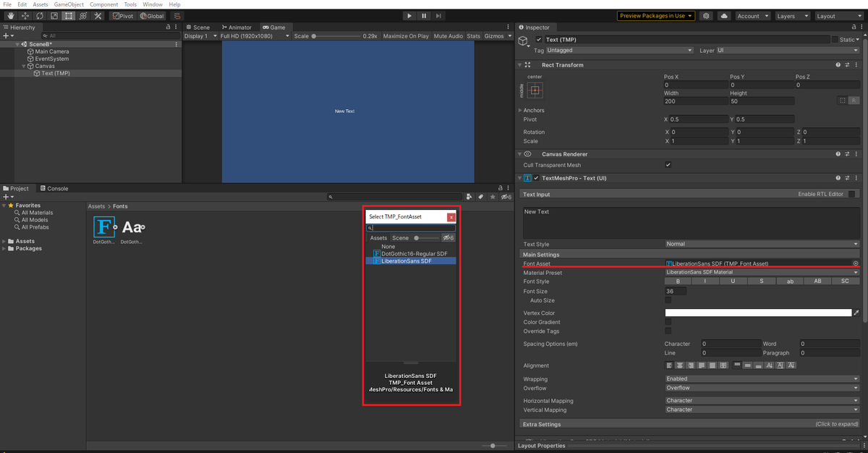Image resolution: width=868 pixels, height=453 pixels.
Task: Close the Select TMP_FontAsset window
Action: tap(451, 216)
